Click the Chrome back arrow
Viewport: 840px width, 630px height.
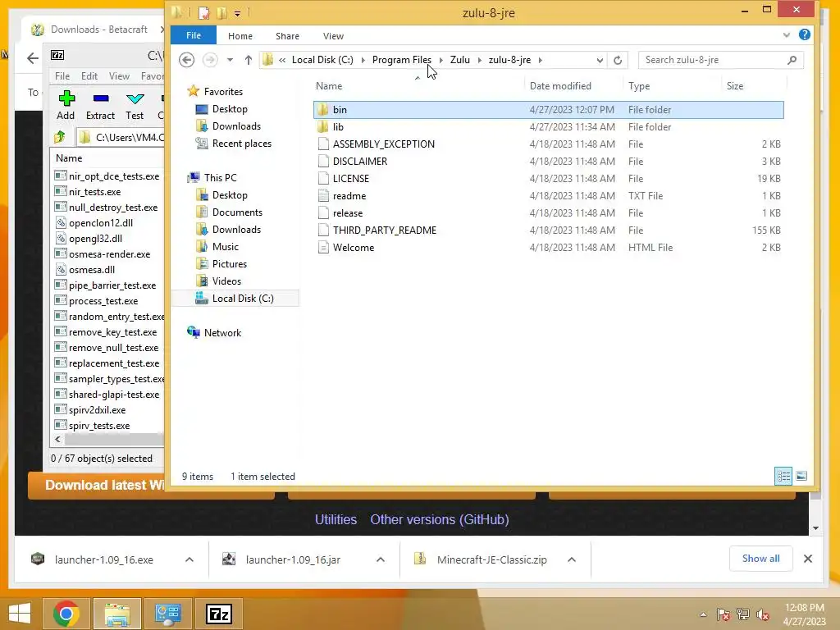(x=33, y=58)
